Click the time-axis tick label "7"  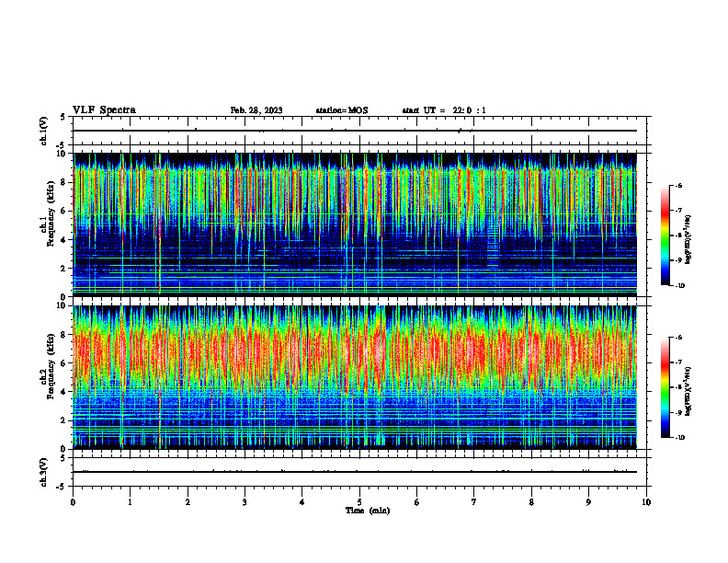click(474, 502)
